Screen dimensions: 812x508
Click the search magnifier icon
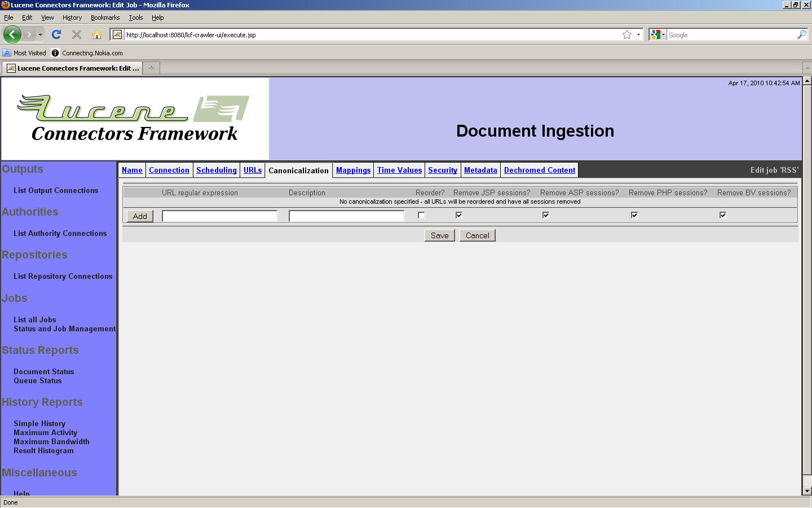click(x=801, y=34)
